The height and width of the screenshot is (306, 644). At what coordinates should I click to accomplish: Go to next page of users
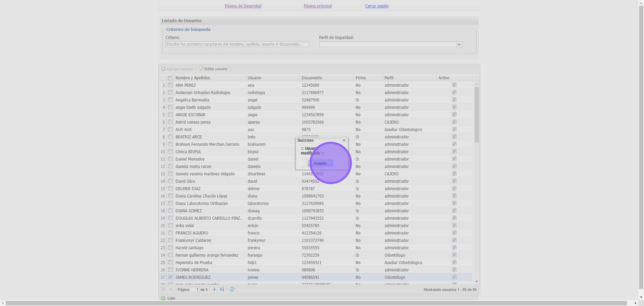pyautogui.click(x=215, y=289)
